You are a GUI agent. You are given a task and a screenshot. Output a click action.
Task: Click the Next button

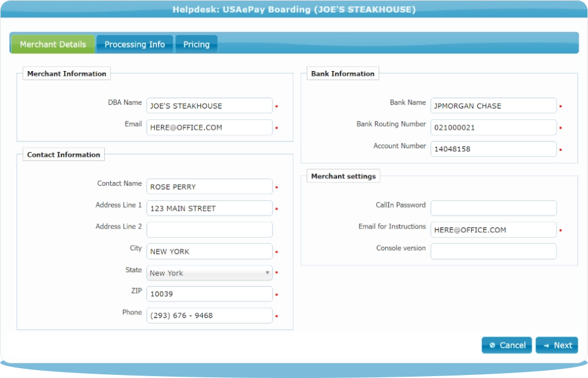point(557,345)
